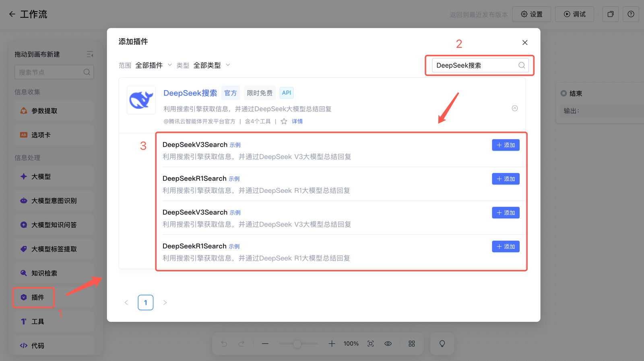Click the redo arrow in bottom toolbar
This screenshot has width=644, height=361.
coord(242,344)
